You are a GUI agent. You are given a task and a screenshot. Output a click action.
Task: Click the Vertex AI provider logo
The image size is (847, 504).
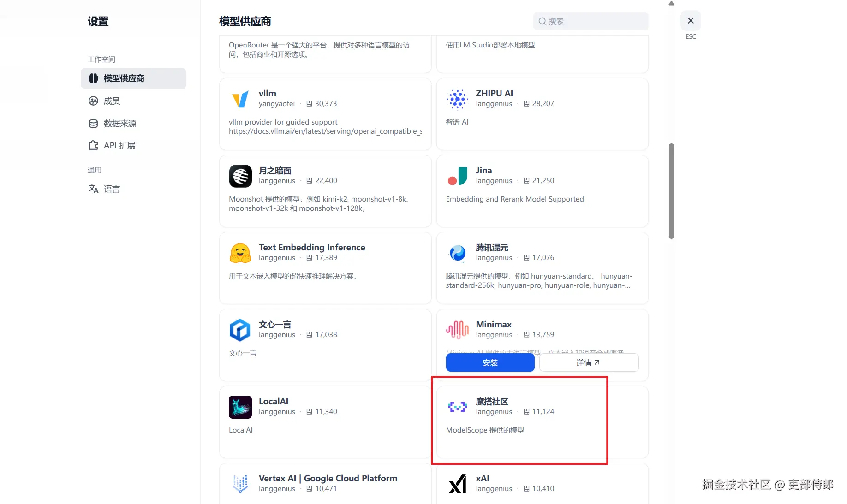pos(240,484)
